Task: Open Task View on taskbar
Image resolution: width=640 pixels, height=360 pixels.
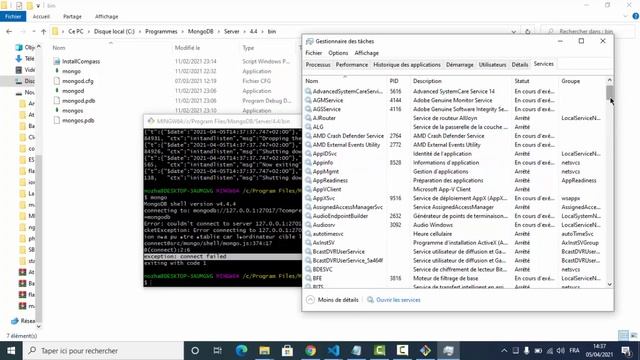Action: tap(218, 351)
